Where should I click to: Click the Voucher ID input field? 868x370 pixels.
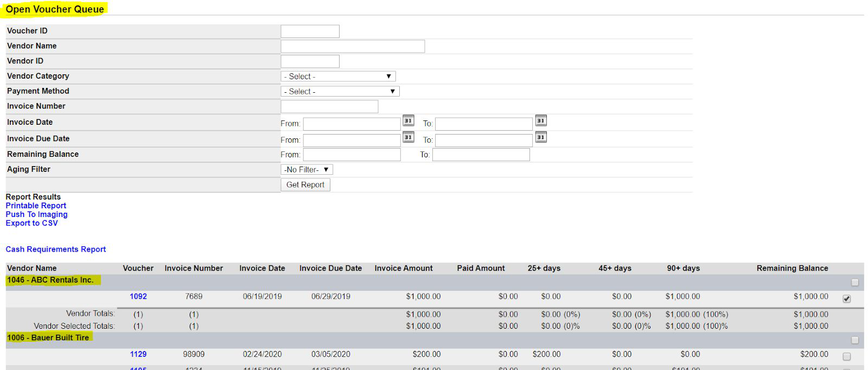tap(310, 31)
